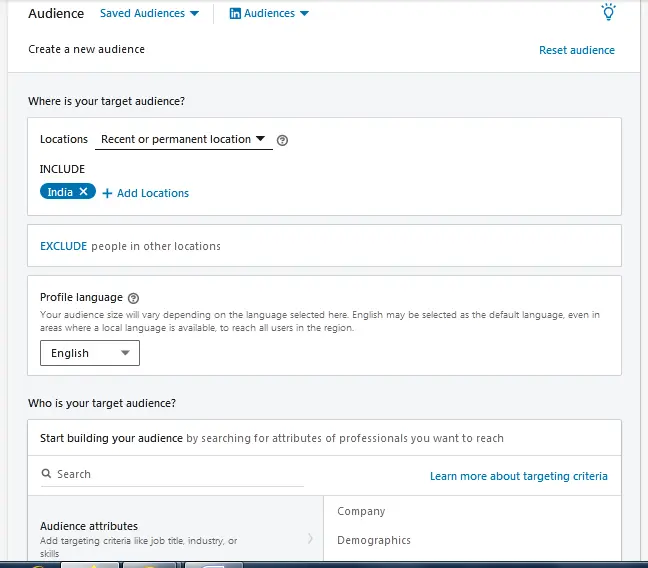Open Learn more about targeting criteria
This screenshot has height=568, width=648.
coord(518,476)
